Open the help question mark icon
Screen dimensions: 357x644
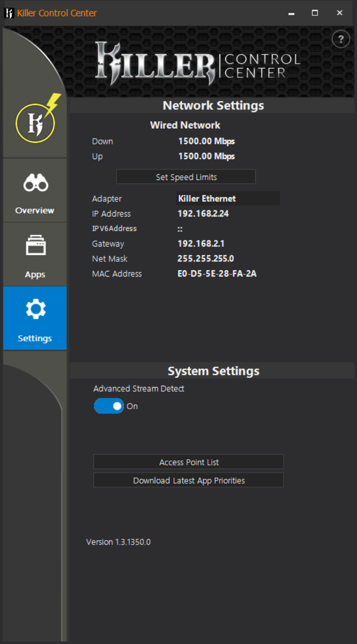click(340, 40)
